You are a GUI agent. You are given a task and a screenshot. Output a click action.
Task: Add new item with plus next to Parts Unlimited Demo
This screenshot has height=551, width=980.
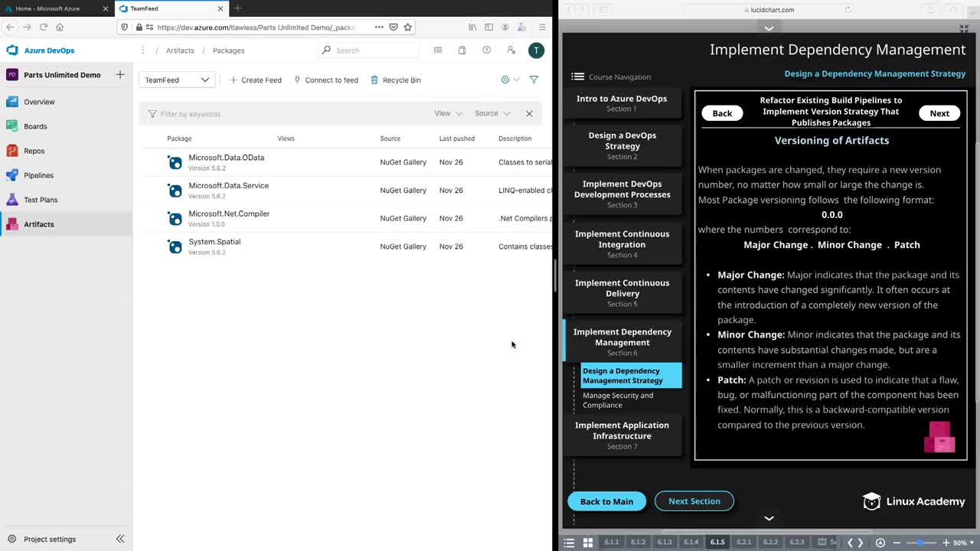[x=120, y=75]
